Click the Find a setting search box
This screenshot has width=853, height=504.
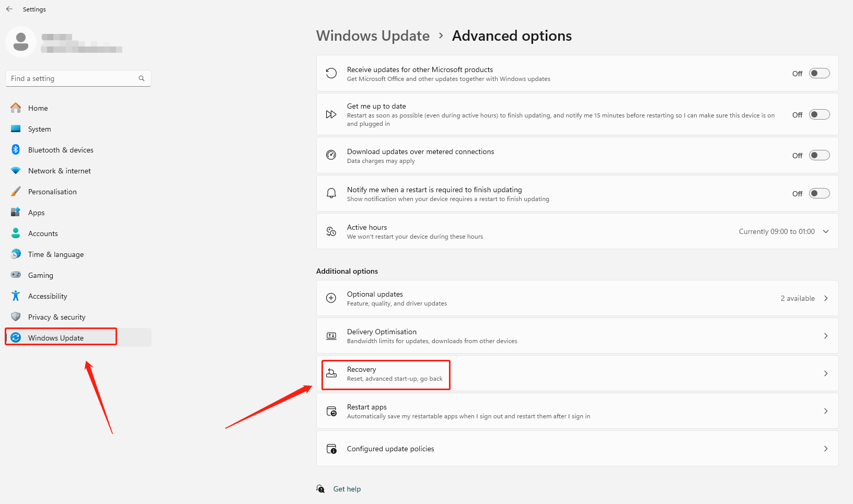point(73,78)
